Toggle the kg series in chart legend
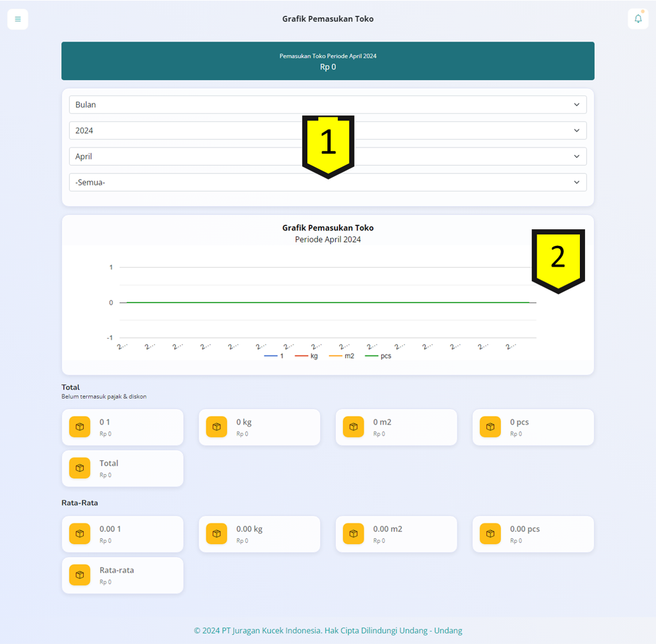Screen dimensions: 656x644 click(307, 356)
